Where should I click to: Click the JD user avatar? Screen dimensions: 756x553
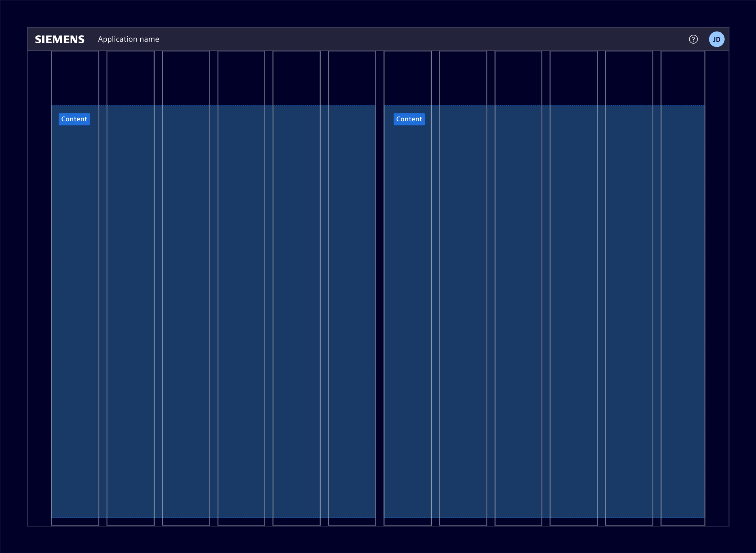click(717, 39)
